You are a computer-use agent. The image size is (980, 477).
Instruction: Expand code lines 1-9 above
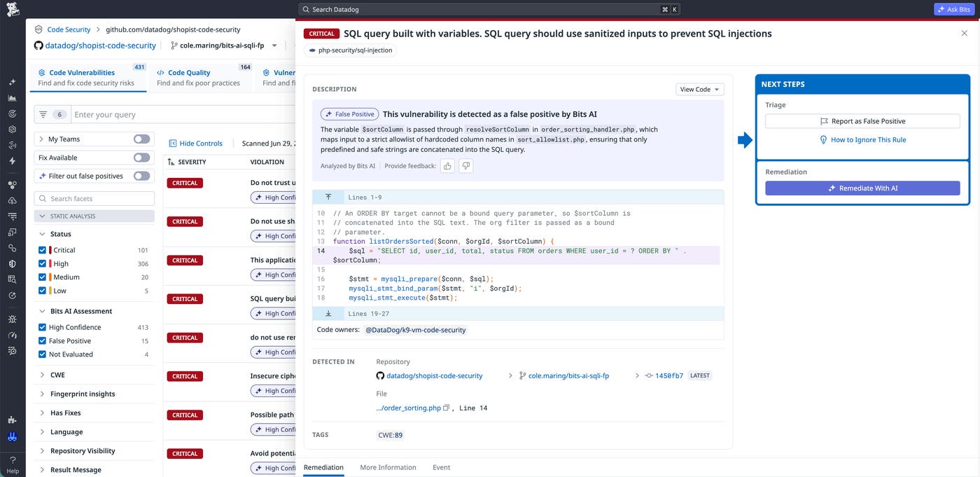328,198
